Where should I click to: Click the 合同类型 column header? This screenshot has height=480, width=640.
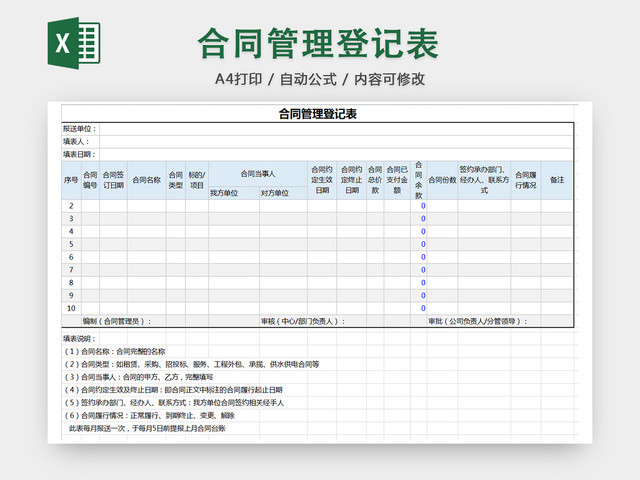coord(176,180)
